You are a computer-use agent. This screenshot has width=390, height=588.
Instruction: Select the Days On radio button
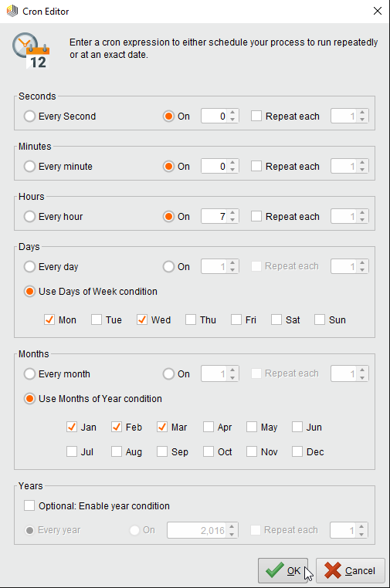point(168,267)
